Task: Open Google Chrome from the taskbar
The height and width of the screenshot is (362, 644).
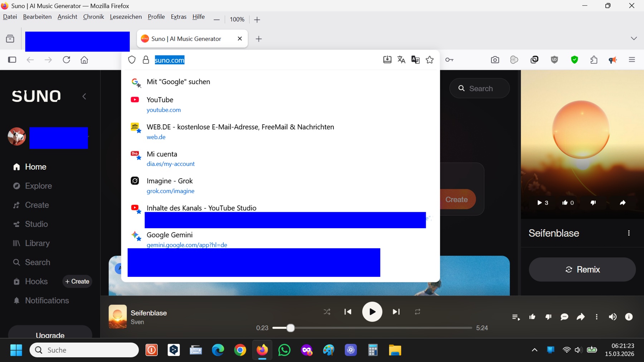Action: pos(240,350)
